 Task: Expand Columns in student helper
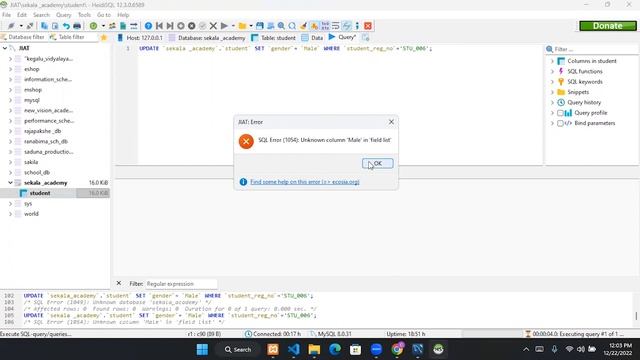point(552,61)
